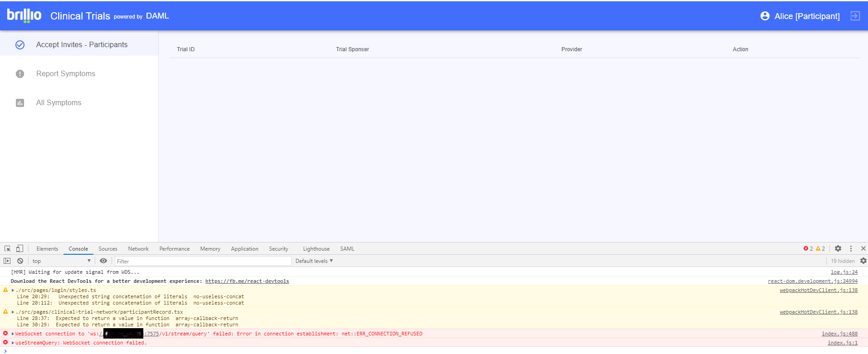Viewport: 868px width, 354px height.
Task: Open console settings gear beside 19 hidden
Action: pos(863,261)
